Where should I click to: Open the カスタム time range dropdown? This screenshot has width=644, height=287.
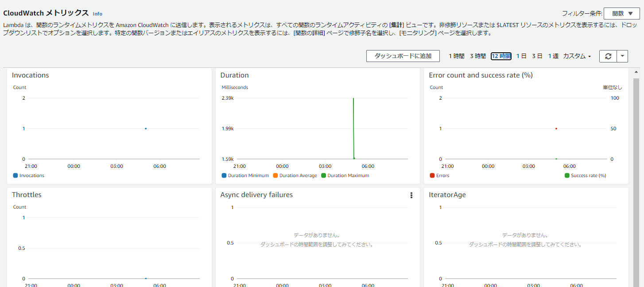pos(577,56)
